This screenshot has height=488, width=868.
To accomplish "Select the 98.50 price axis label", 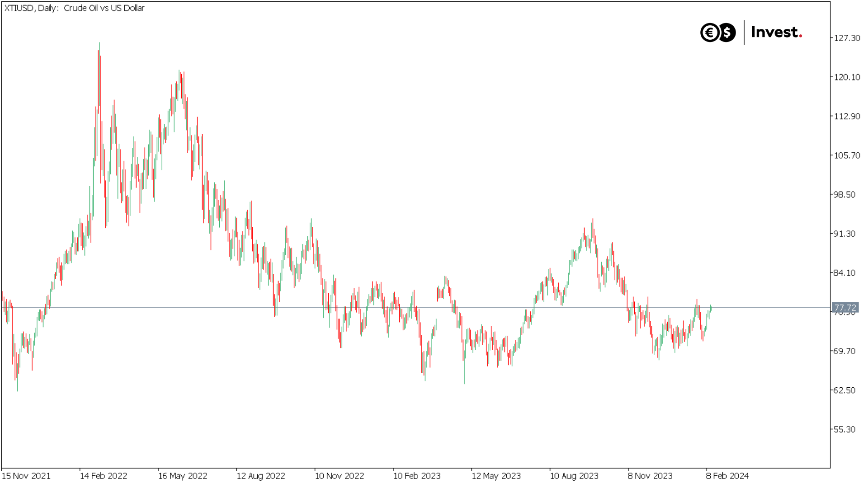I will [x=845, y=195].
